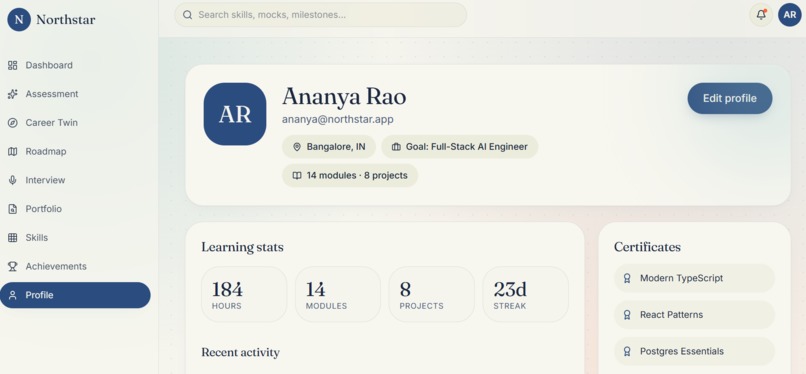Click the Modern TypeScript certificate ribbon icon
Viewport: 806px width, 374px height.
click(x=627, y=278)
